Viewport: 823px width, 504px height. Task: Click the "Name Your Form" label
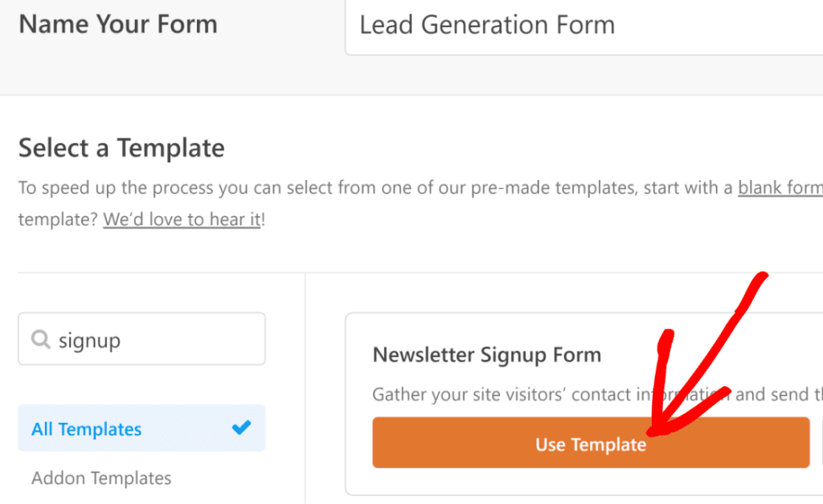(118, 24)
